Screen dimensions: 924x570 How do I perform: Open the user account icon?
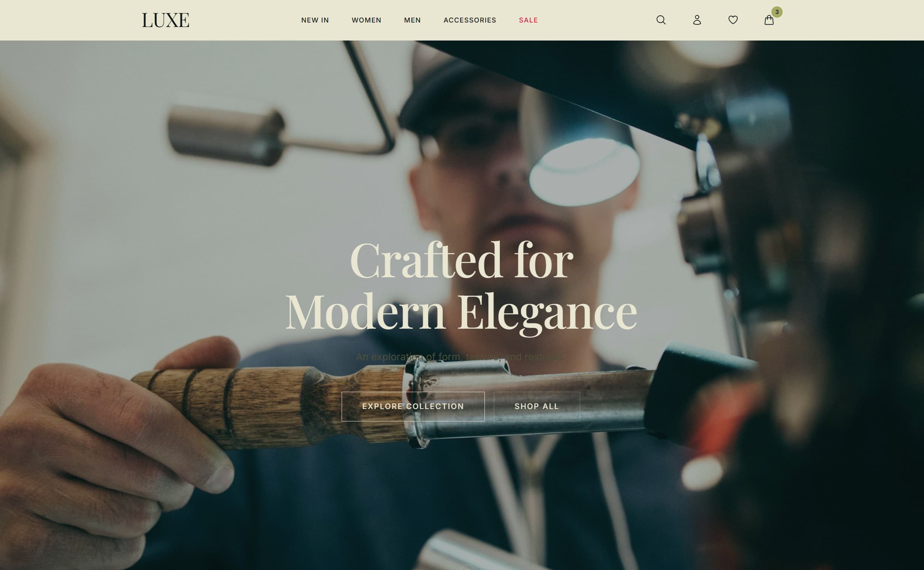pyautogui.click(x=697, y=20)
